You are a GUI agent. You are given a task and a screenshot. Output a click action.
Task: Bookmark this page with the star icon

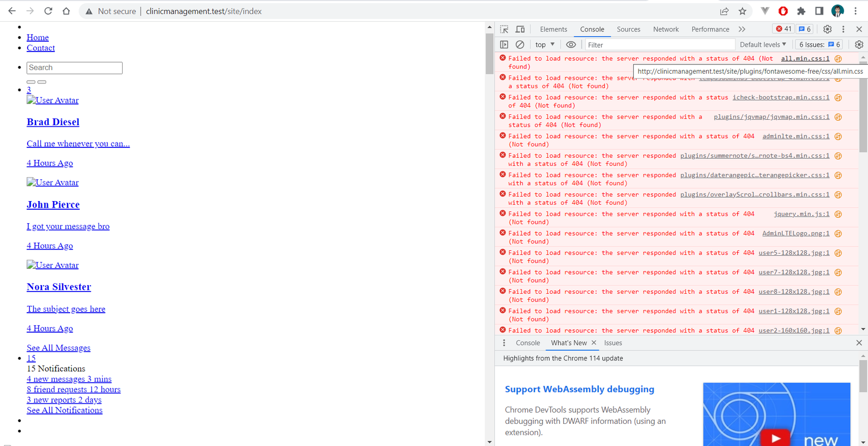(742, 11)
